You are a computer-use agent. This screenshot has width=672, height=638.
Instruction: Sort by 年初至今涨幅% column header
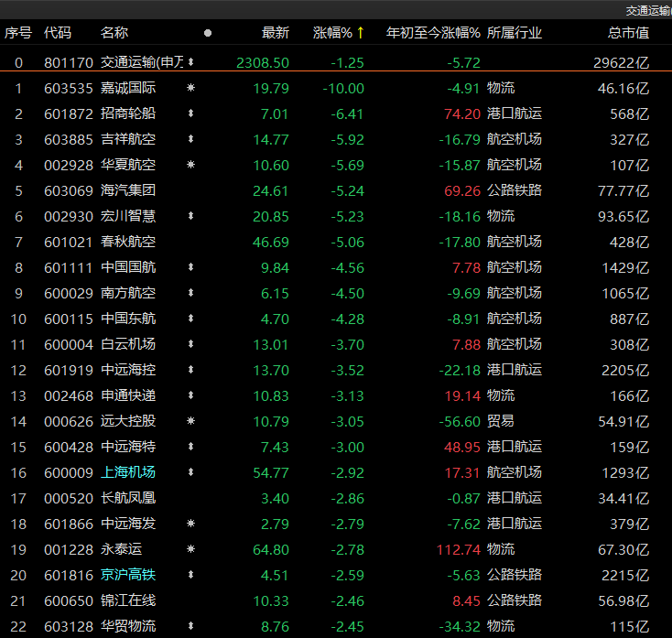click(x=433, y=33)
